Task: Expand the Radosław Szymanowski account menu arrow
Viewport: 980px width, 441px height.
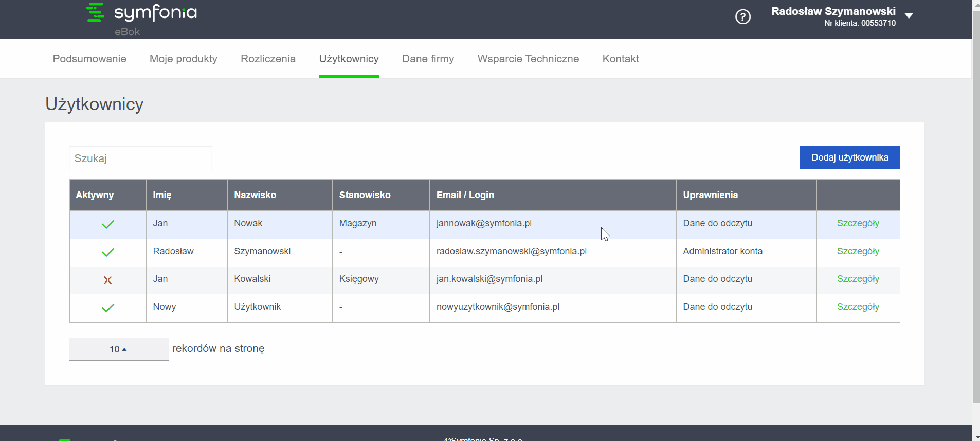Action: point(909,15)
